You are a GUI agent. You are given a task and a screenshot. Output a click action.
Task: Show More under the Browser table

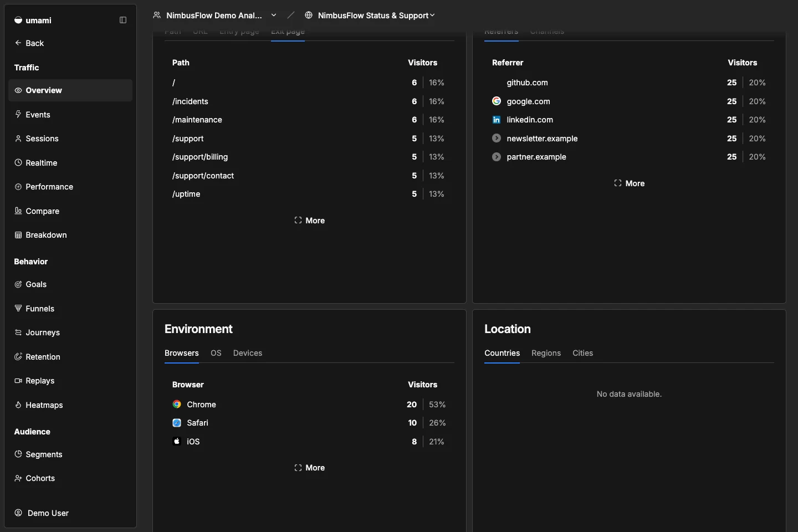[309, 468]
